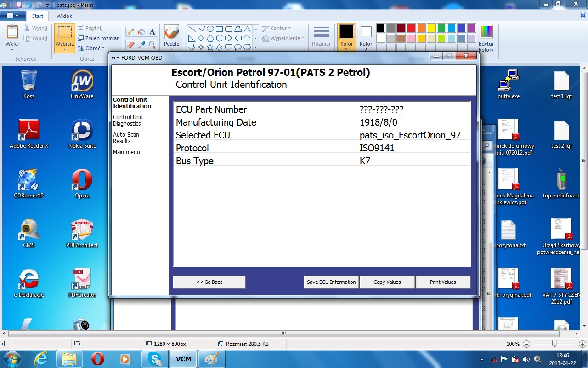Expand the Pędzle brushes dropdown
The width and height of the screenshot is (588, 368).
tap(171, 48)
